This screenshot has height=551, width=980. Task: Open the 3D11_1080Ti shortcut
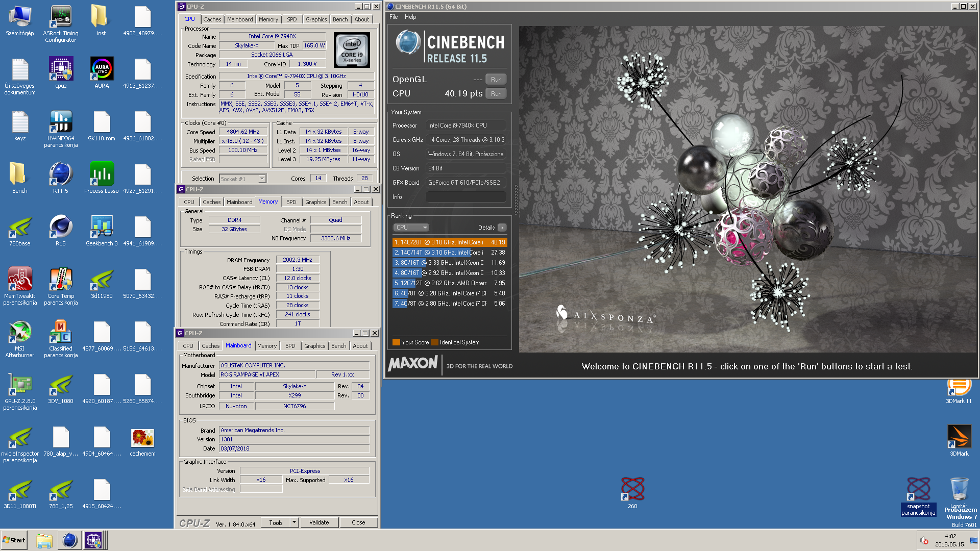pos(19,493)
